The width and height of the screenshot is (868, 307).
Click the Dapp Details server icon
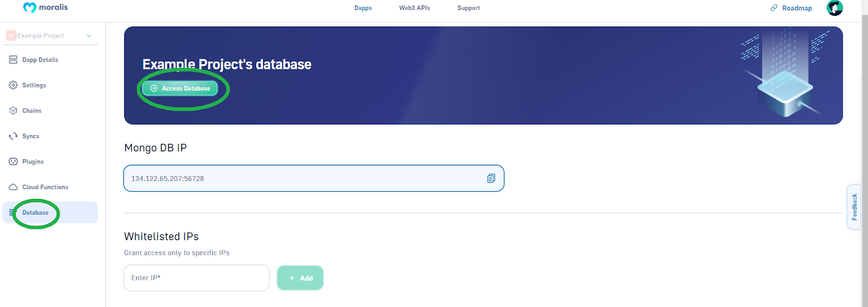point(13,60)
